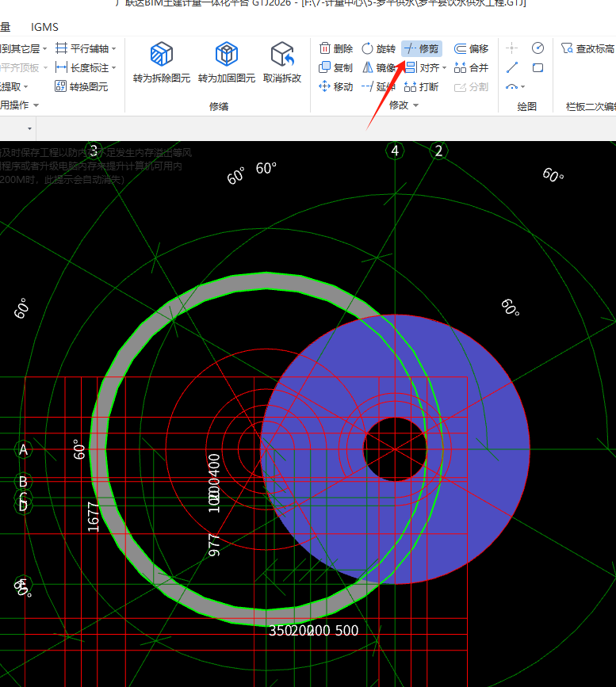The width and height of the screenshot is (616, 687).
Task: Click axis bubble 2 on canvas
Action: pos(438,151)
